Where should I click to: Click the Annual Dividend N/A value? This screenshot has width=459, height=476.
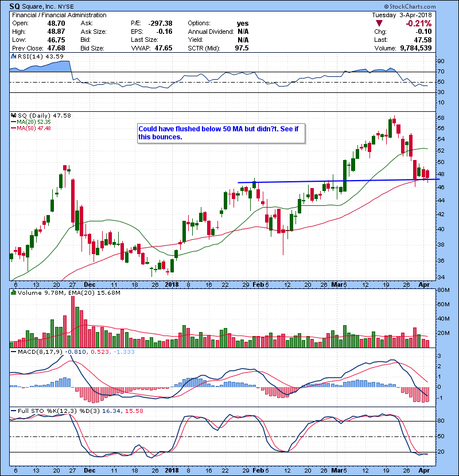tap(243, 32)
